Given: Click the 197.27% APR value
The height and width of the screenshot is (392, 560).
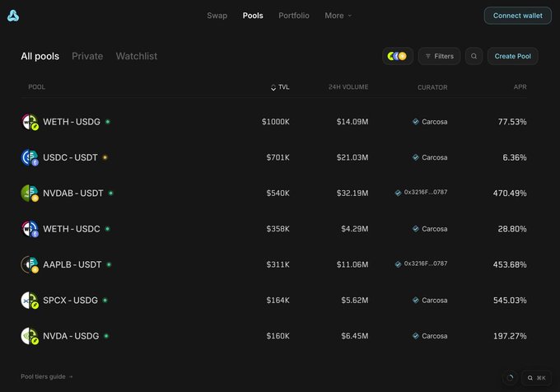Looking at the screenshot, I should 510,336.
